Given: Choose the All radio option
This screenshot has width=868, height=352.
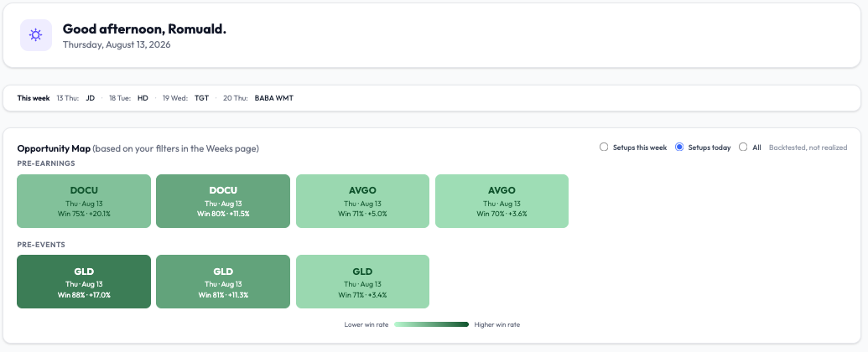Looking at the screenshot, I should [x=743, y=148].
